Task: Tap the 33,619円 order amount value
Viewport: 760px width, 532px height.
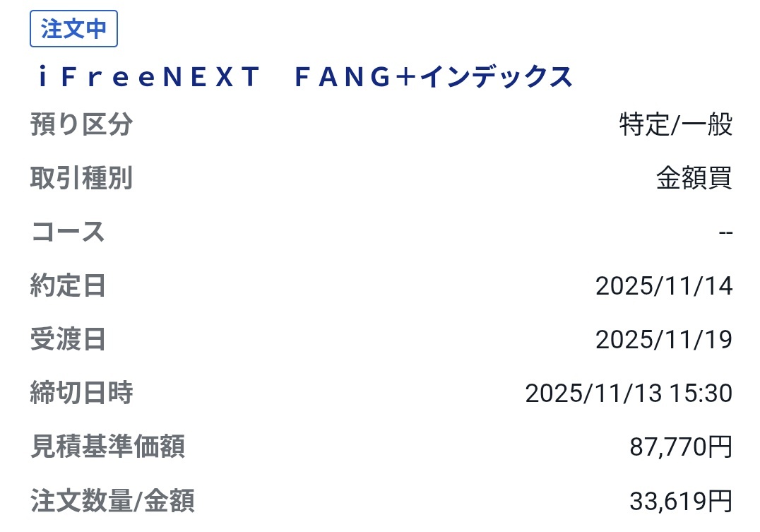Action: click(x=680, y=501)
